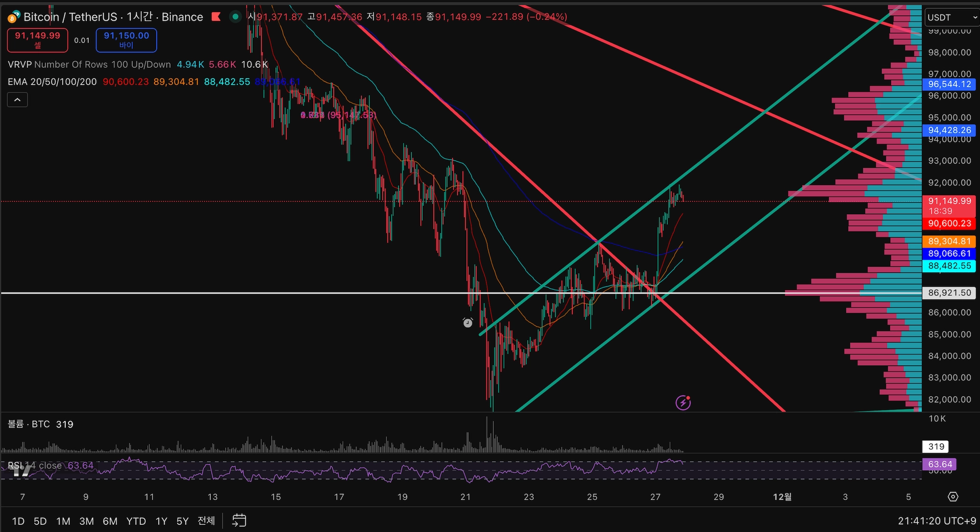Click the current price label 91,149.99 on axis
Viewport: 980px width, 532px height.
[949, 206]
